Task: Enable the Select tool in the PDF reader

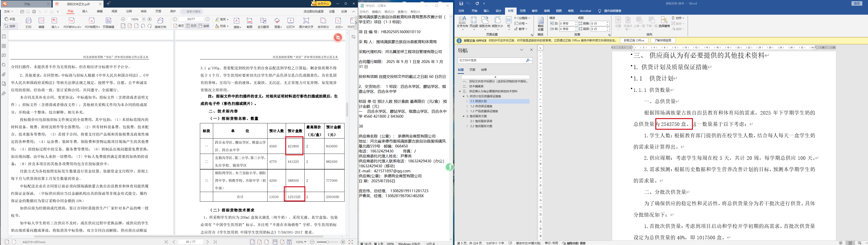Action: click(10, 26)
